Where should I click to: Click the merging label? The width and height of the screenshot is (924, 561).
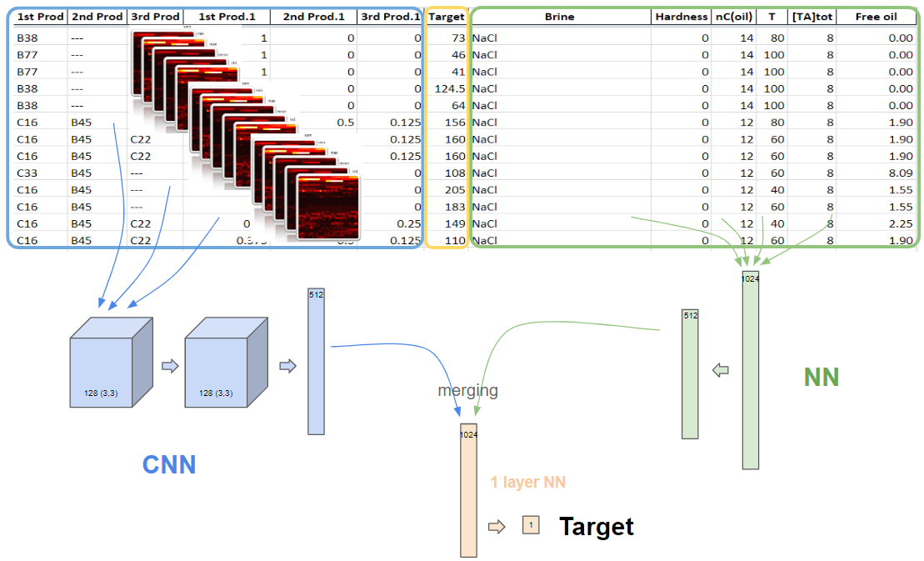(x=468, y=390)
